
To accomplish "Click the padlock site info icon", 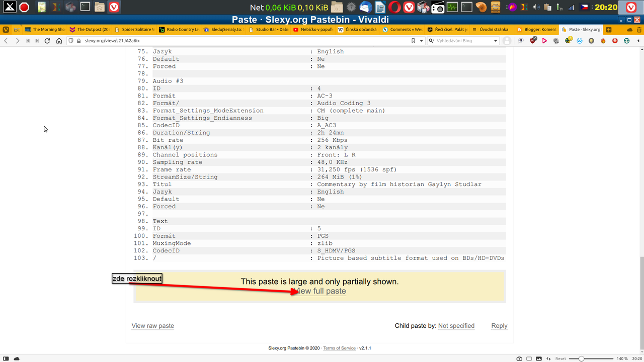I will tap(79, 41).
